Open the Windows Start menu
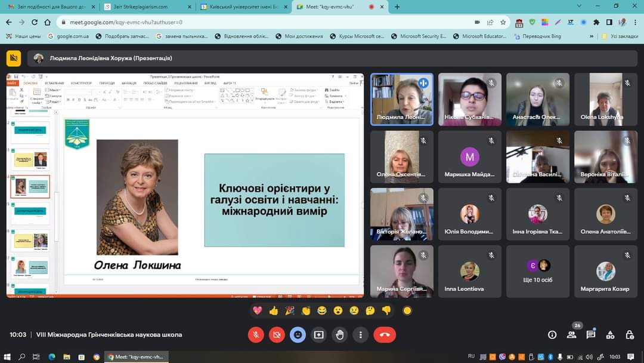Viewport: 644px width, 363px height. click(x=7, y=356)
